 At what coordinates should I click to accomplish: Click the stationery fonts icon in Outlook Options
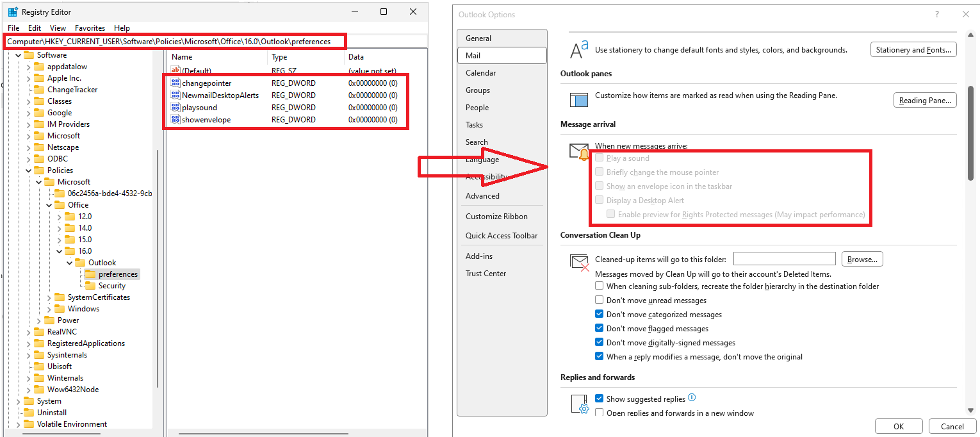pyautogui.click(x=579, y=50)
